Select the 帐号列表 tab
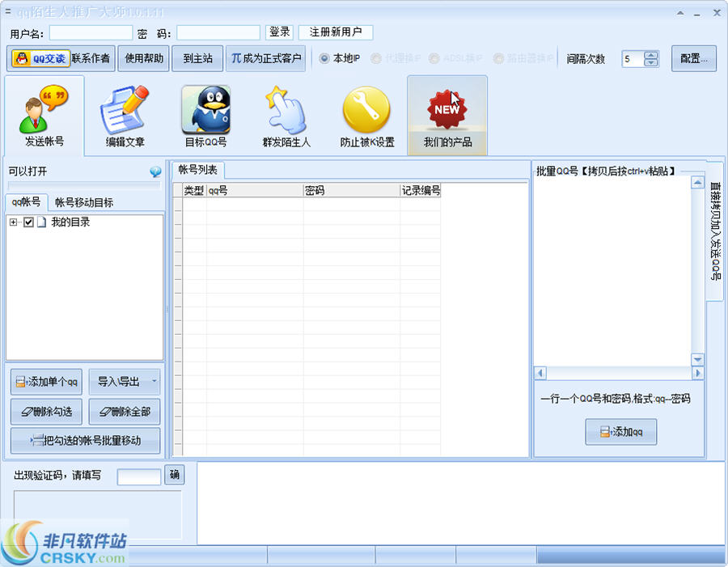Screen dimensions: 728x567 (198, 170)
